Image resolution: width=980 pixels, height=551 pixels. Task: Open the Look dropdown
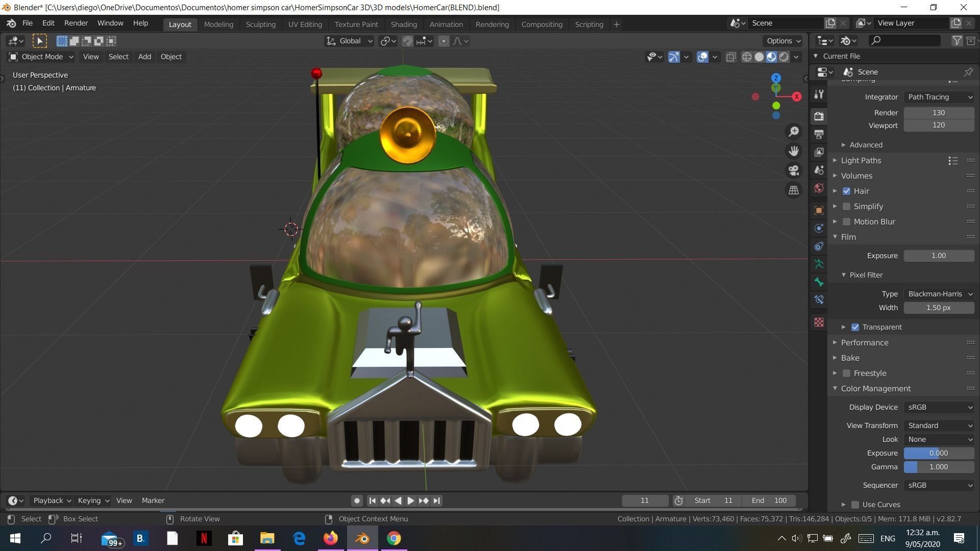pyautogui.click(x=939, y=439)
